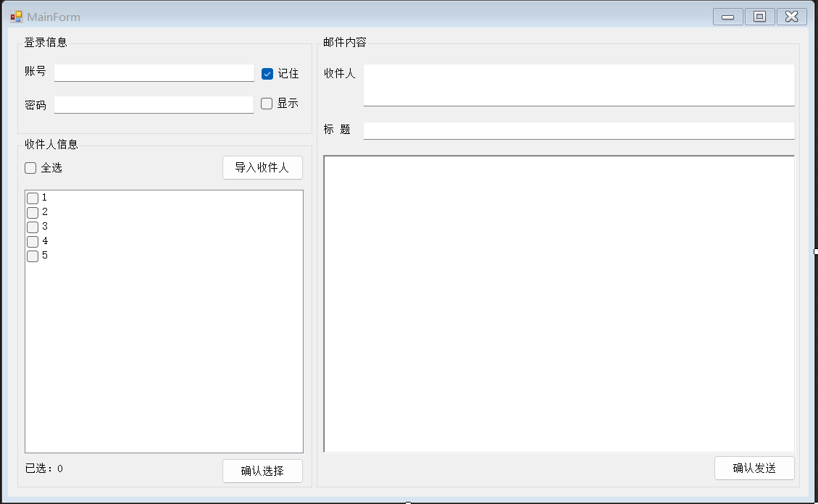Tick the 全选 select-all checkbox
Image resolution: width=818 pixels, height=504 pixels.
click(30, 168)
